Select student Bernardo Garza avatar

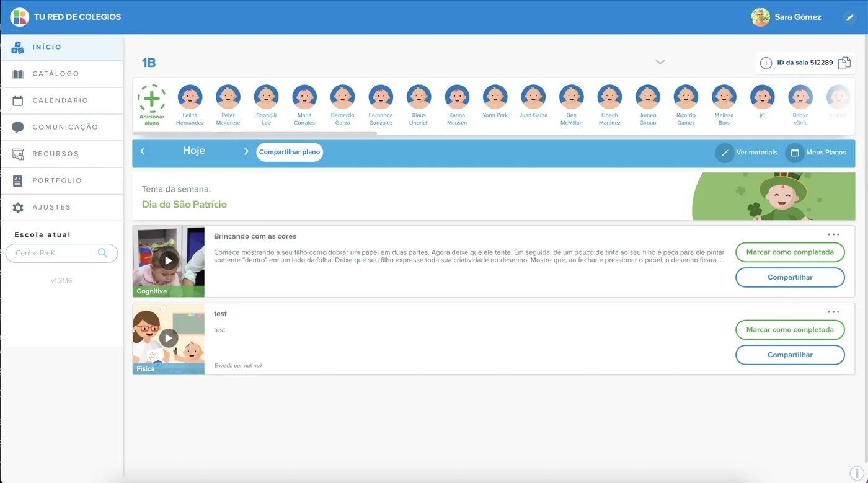342,97
